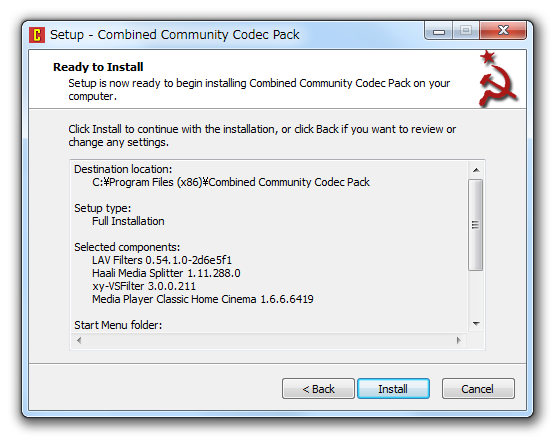Go to previous step with Back button
Screen dimensions: 556x441
(x=318, y=389)
